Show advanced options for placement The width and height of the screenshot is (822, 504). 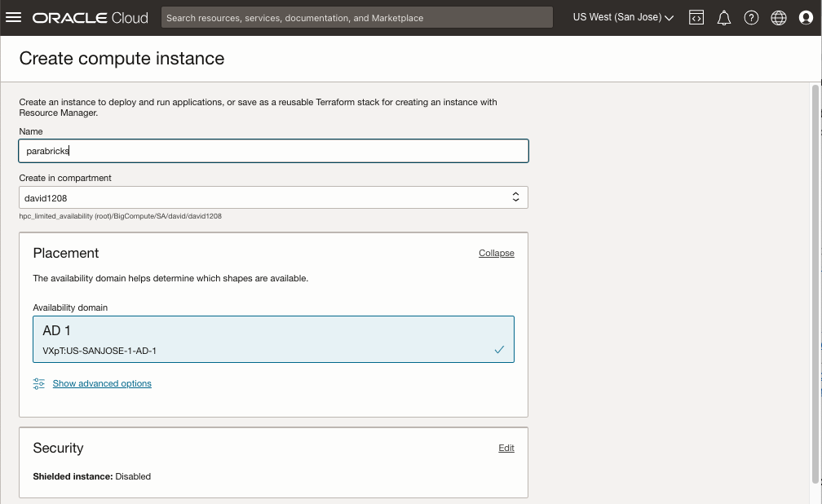click(x=102, y=383)
